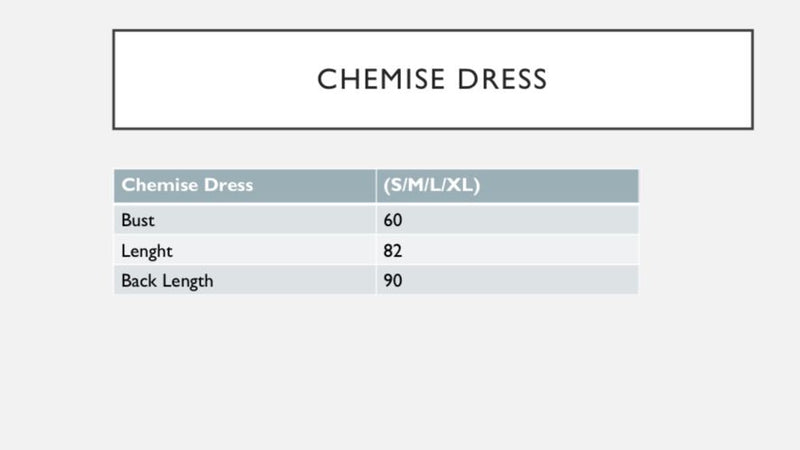The image size is (800, 450).
Task: Select the "Back Length" table cell
Action: tap(244, 280)
